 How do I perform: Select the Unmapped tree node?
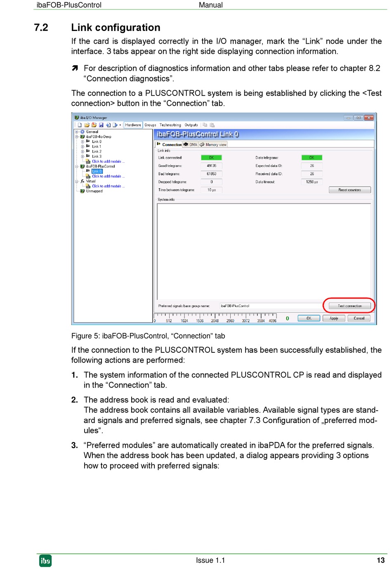(x=94, y=191)
